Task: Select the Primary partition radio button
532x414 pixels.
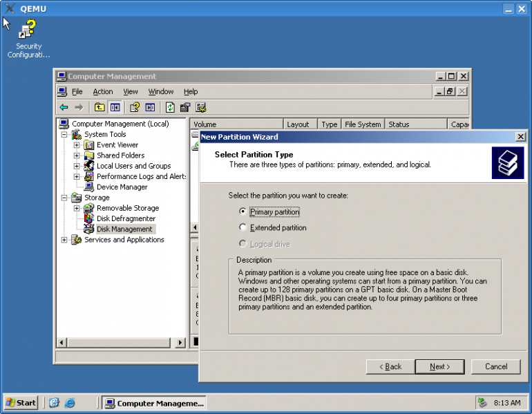Action: 243,211
